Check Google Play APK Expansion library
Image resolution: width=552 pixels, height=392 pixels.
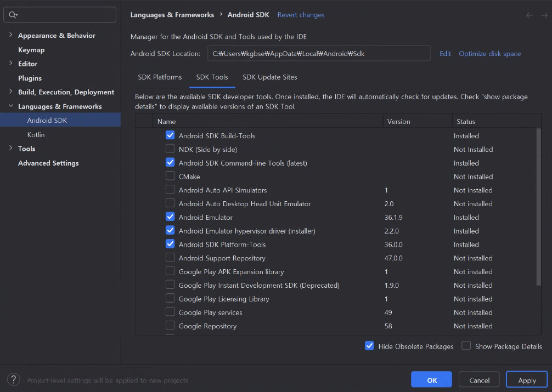point(170,271)
